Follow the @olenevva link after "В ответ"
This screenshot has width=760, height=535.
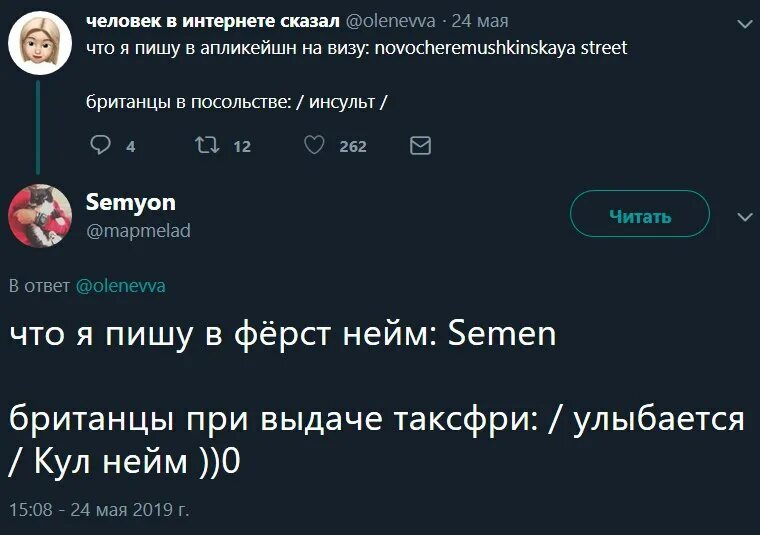(121, 286)
